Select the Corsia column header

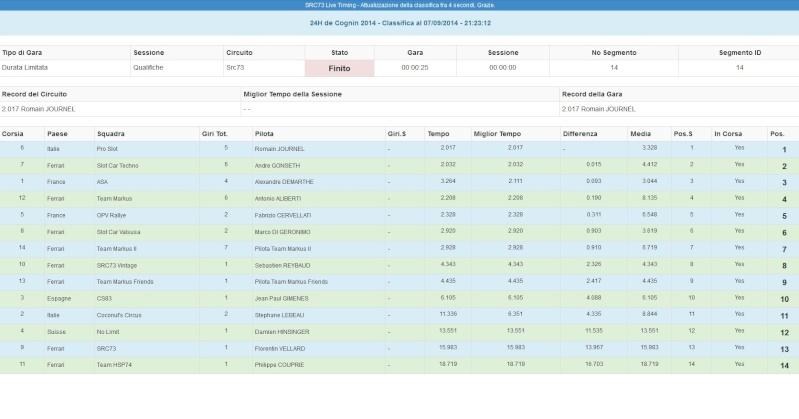(x=13, y=134)
